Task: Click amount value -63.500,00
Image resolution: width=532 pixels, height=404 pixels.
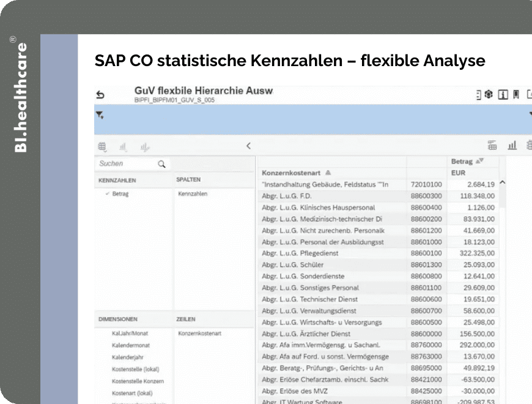Action: pos(478,380)
